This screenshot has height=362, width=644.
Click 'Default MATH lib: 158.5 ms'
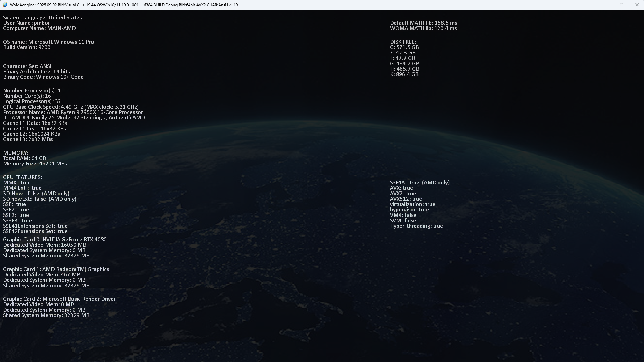point(423,23)
